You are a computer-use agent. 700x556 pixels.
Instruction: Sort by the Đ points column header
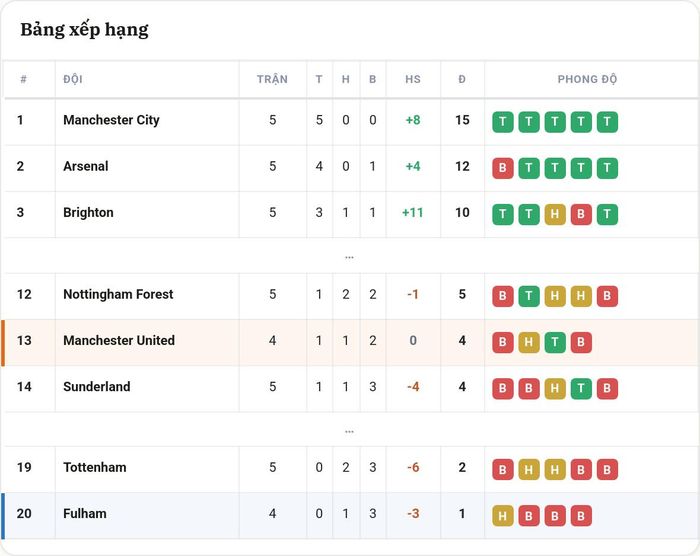click(x=462, y=79)
